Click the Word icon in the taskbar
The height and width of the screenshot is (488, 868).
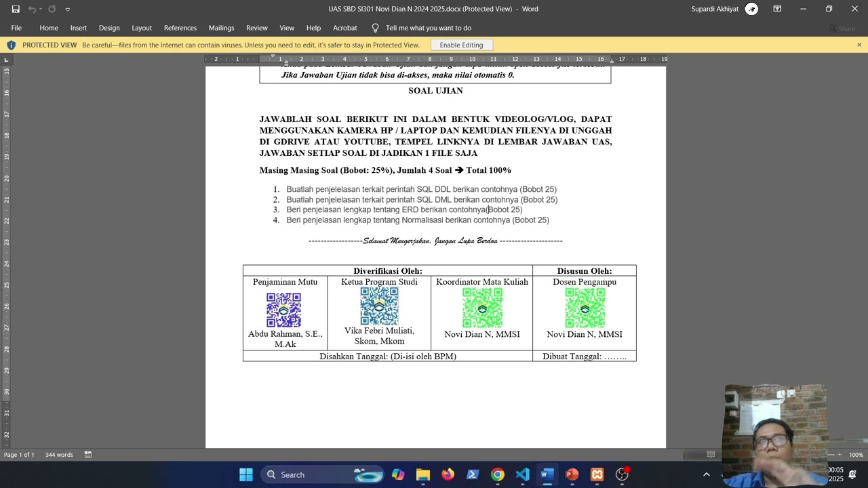pos(547,474)
